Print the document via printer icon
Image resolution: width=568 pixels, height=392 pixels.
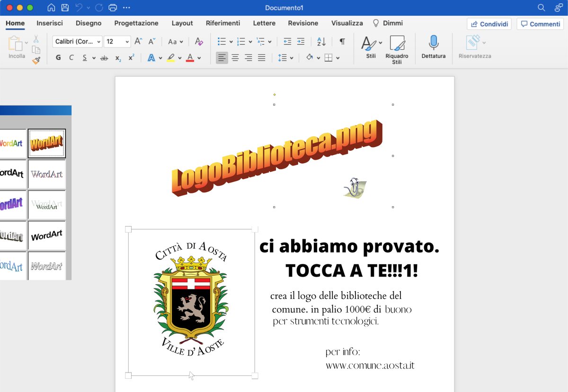(x=113, y=8)
